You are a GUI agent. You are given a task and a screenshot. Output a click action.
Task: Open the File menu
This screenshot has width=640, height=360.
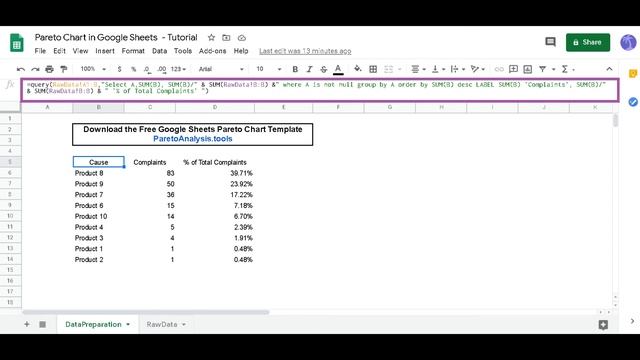click(40, 51)
